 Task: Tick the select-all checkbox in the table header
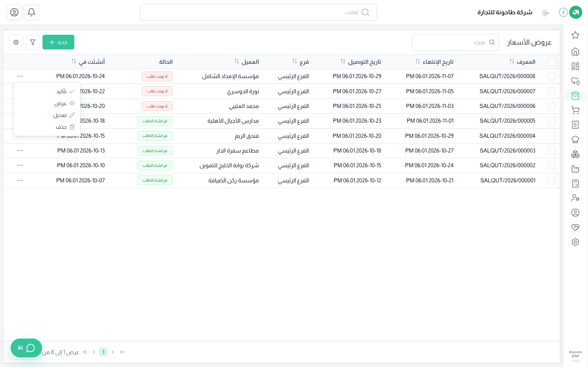tap(552, 62)
